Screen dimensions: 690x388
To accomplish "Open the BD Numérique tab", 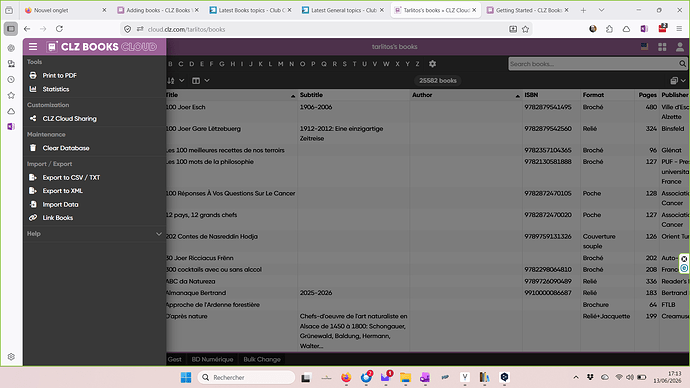I will pos(212,359).
